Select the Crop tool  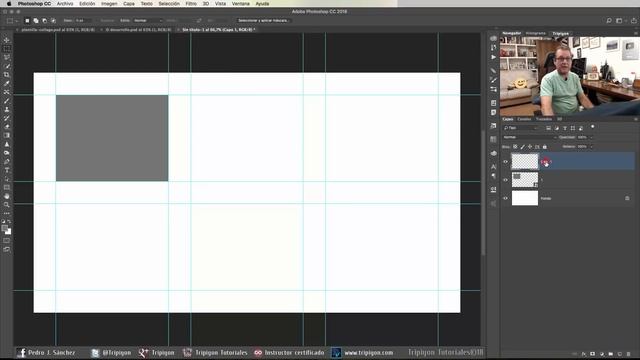coord(7,75)
